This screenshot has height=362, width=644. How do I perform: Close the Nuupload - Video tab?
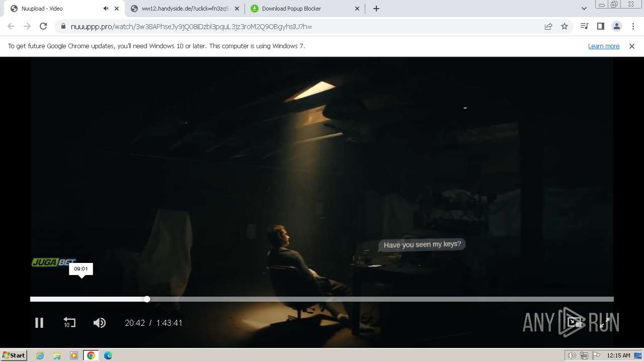tap(117, 9)
